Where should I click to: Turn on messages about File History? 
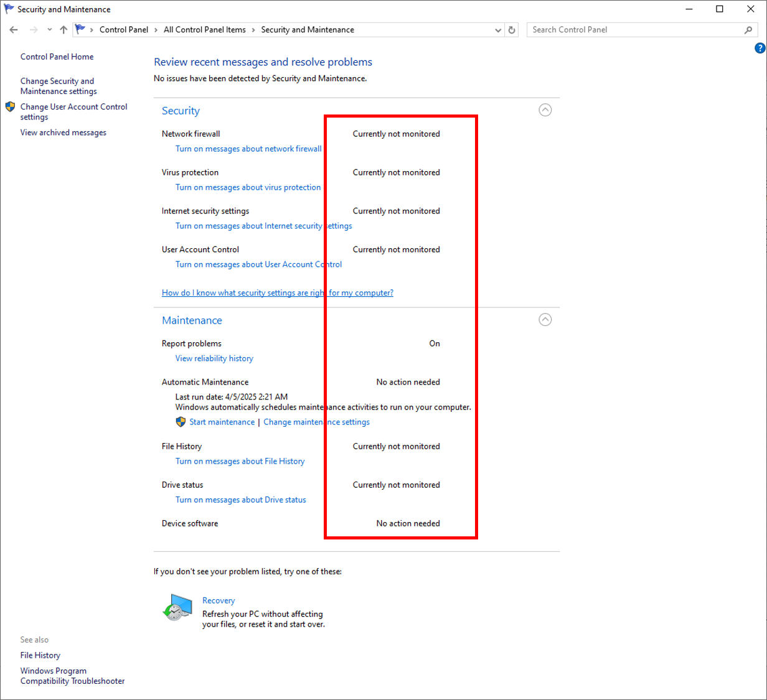[x=240, y=461]
